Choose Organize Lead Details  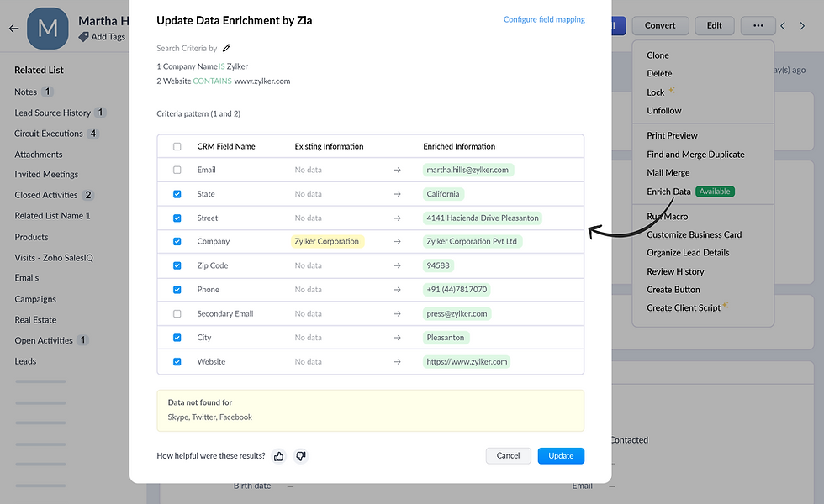688,253
